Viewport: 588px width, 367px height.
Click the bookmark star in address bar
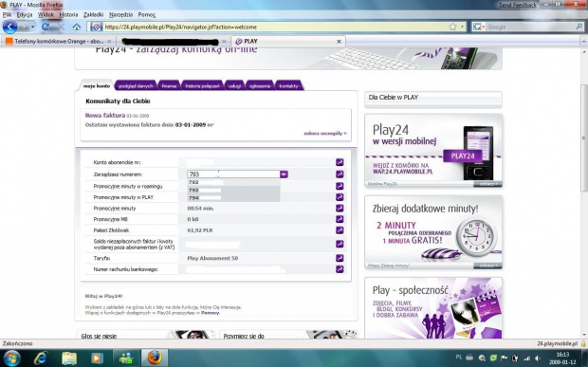coord(452,27)
